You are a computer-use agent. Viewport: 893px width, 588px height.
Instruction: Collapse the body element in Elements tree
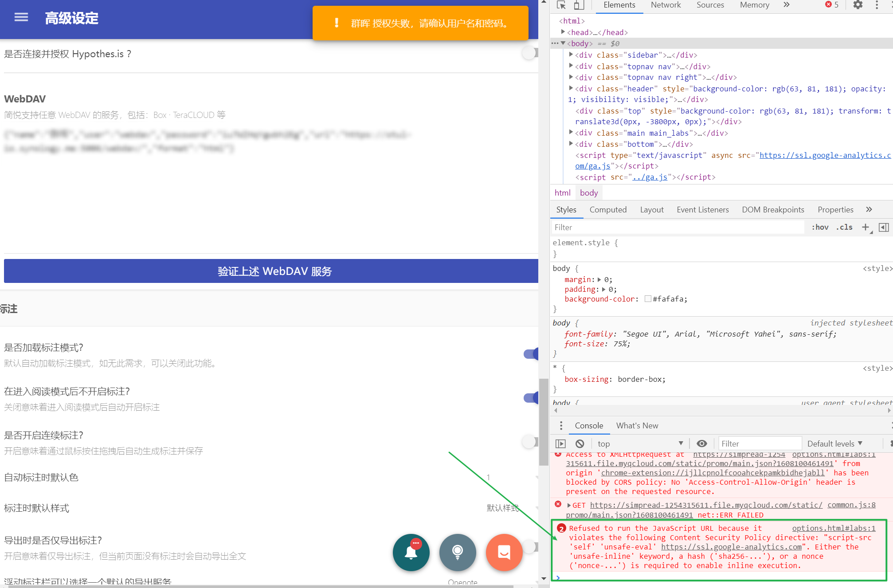[x=564, y=43]
